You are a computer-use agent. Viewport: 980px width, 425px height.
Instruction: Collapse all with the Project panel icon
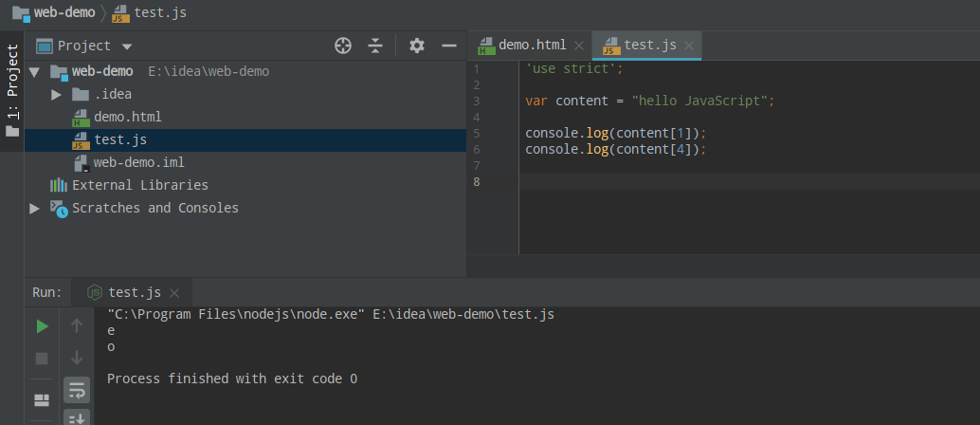pyautogui.click(x=375, y=46)
